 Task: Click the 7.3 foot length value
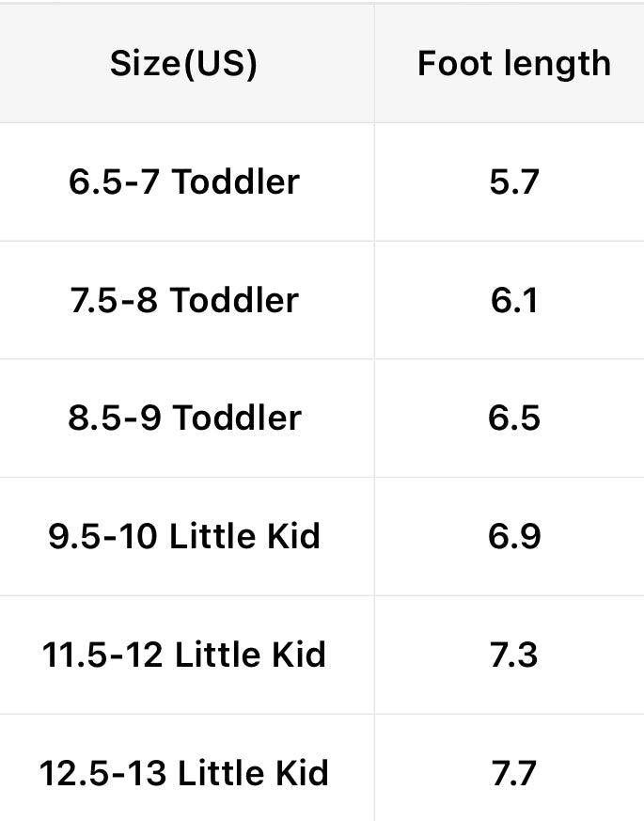tap(513, 655)
